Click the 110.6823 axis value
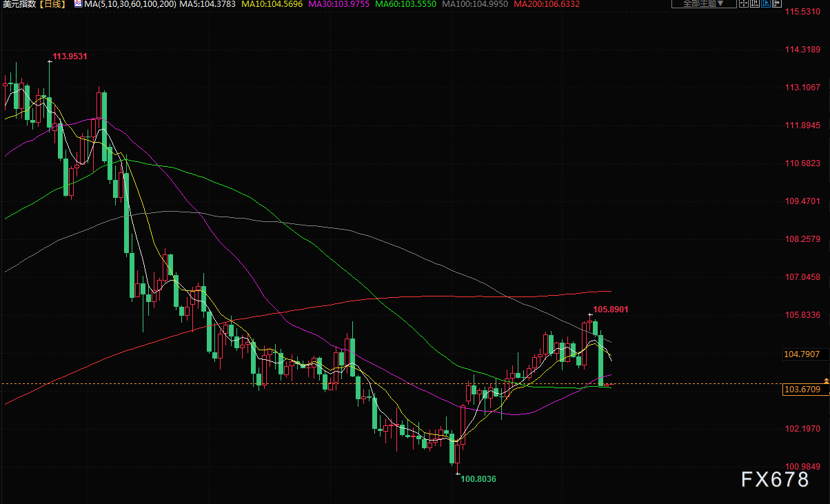Viewport: 830px width, 504px height. 802,163
